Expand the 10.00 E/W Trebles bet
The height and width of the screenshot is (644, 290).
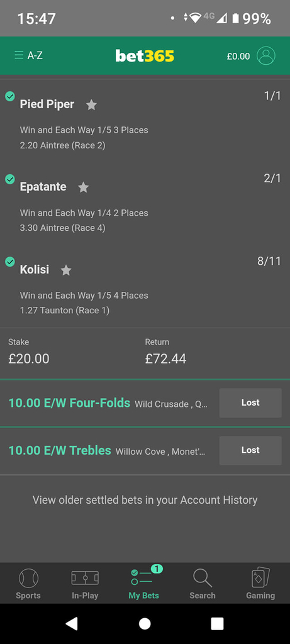point(108,450)
